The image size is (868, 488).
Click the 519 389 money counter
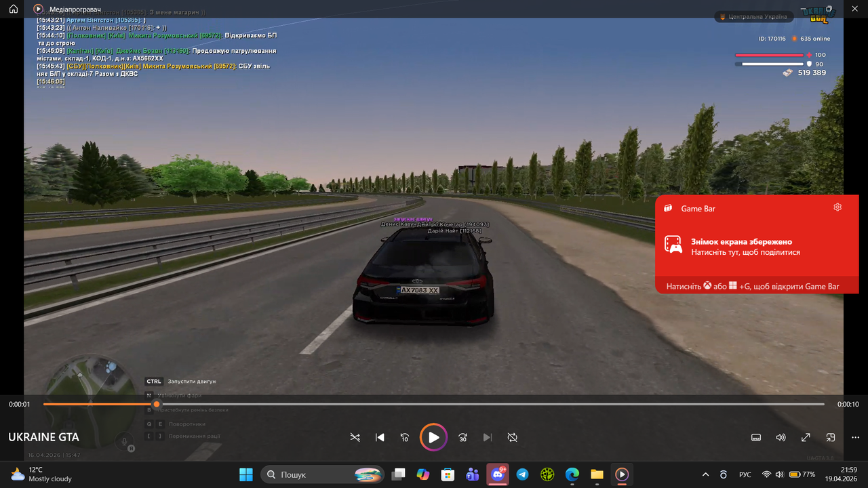point(804,73)
